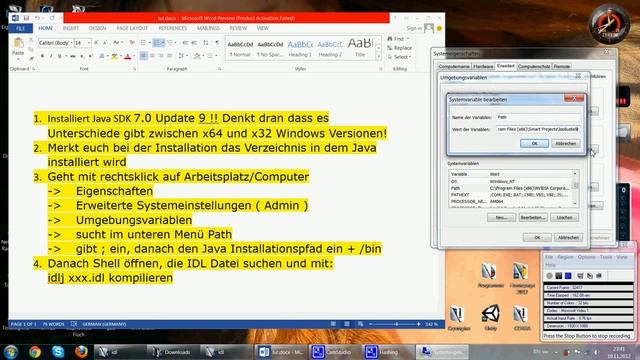
Task: Switch to the INSERT ribbon tab
Action: [71, 28]
